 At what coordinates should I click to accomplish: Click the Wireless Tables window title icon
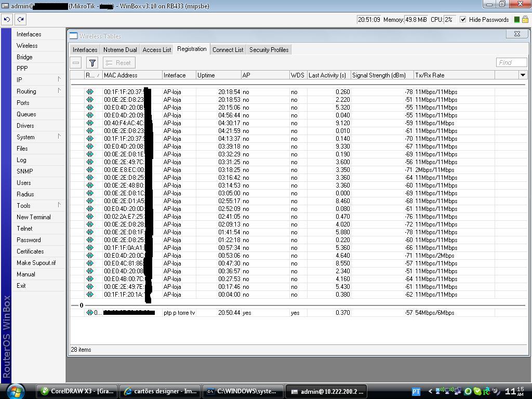74,36
